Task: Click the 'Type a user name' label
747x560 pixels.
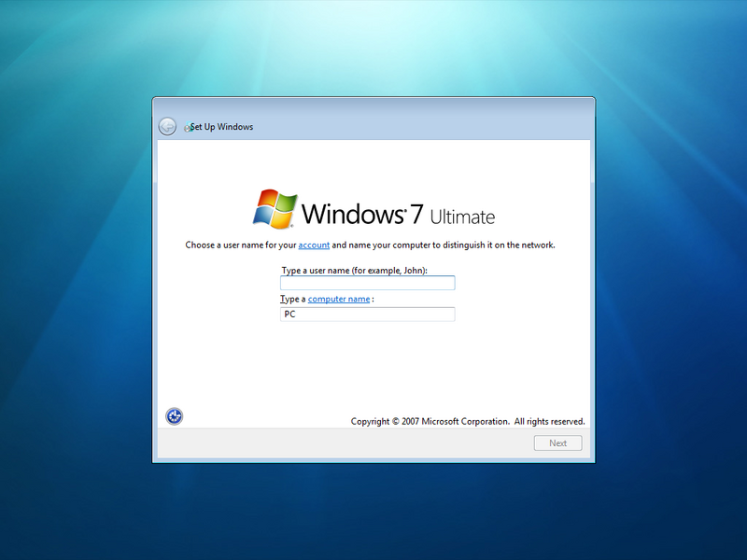Action: pyautogui.click(x=355, y=271)
